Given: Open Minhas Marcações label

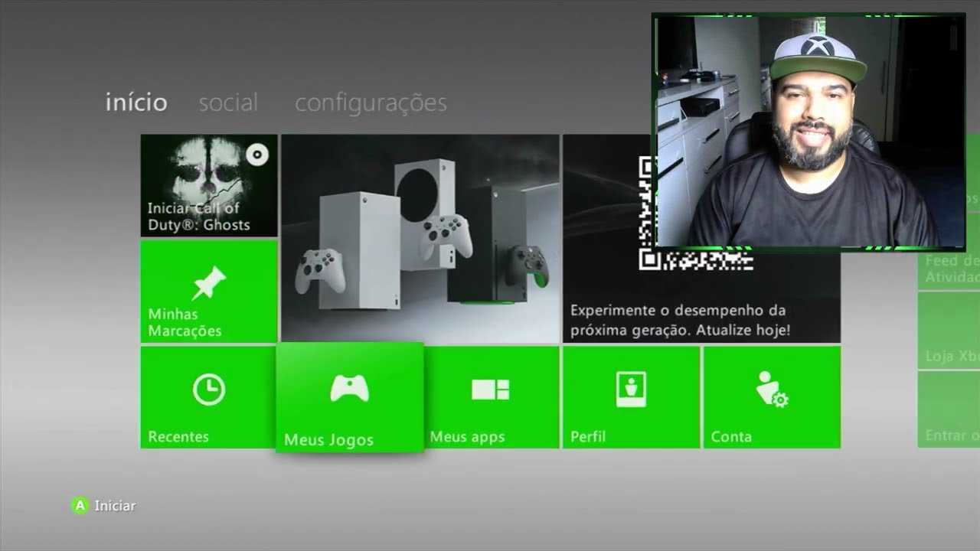Looking at the screenshot, I should pos(185,323).
